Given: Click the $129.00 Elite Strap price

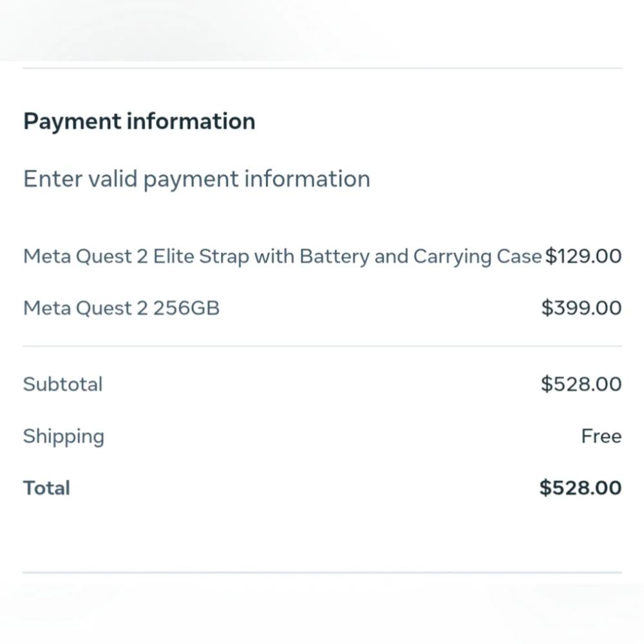Looking at the screenshot, I should 583,256.
